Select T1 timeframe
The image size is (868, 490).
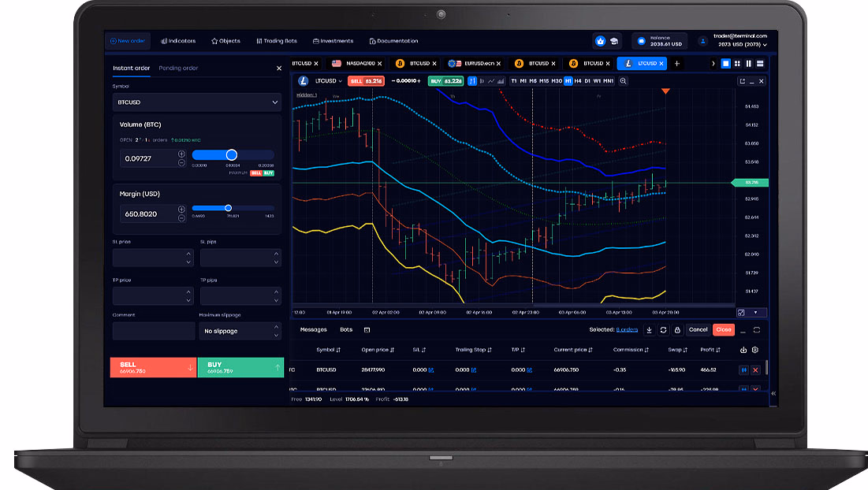click(514, 80)
